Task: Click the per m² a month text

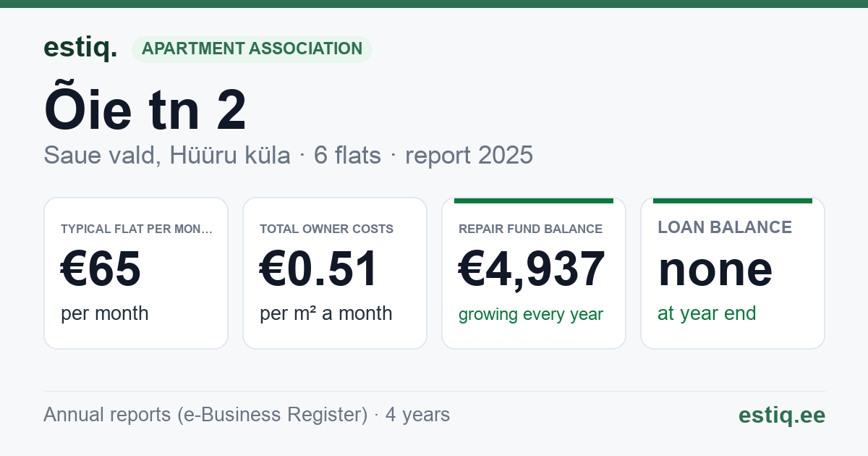Action: pyautogui.click(x=326, y=313)
